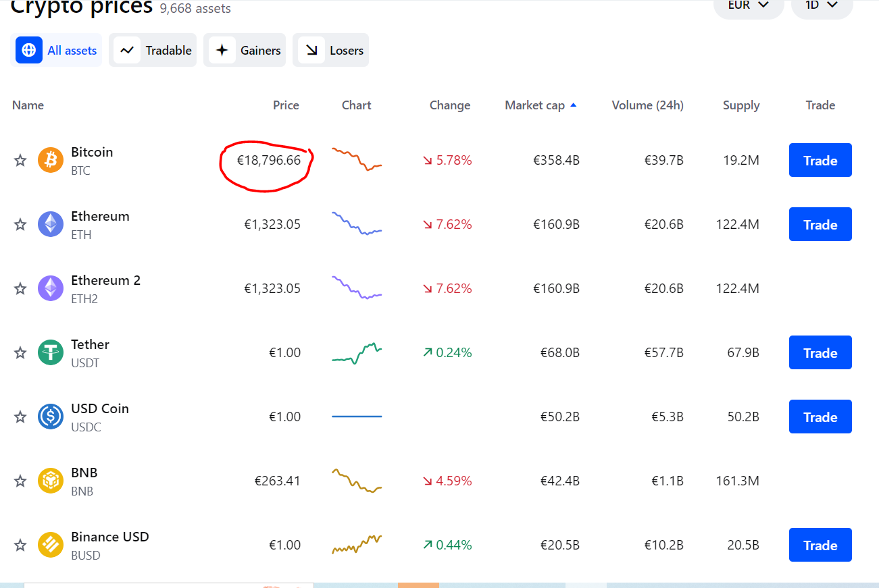The image size is (879, 588).
Task: Open the EUR currency dropdown
Action: (x=749, y=5)
